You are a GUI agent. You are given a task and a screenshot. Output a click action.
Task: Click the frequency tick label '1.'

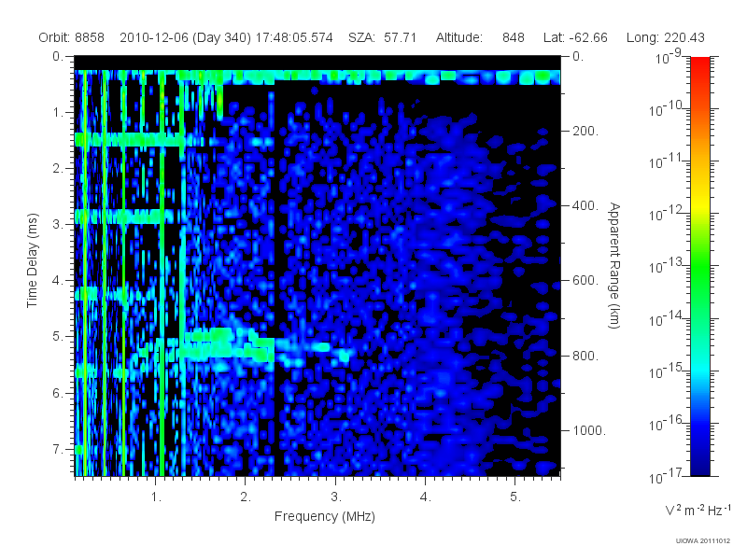point(156,497)
